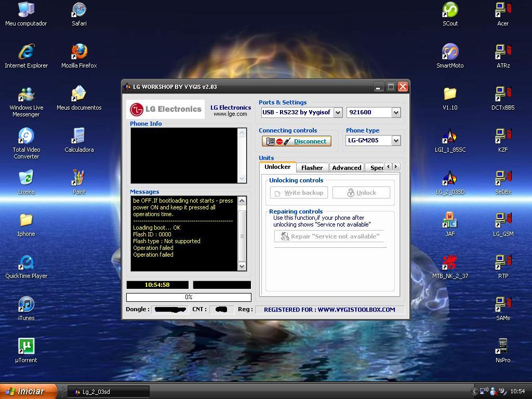The height and width of the screenshot is (399, 532).
Task: Click 'Loading boot... OK' message line
Action: [x=157, y=228]
